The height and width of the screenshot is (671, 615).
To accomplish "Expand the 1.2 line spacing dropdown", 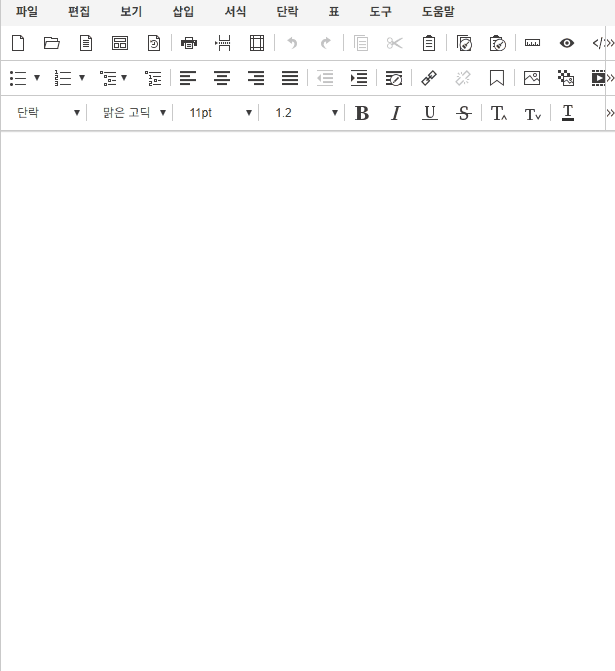I will 306,113.
